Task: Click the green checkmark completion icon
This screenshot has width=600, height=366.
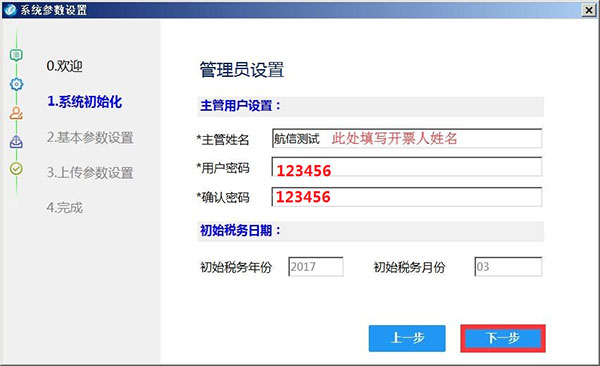Action: [x=16, y=168]
